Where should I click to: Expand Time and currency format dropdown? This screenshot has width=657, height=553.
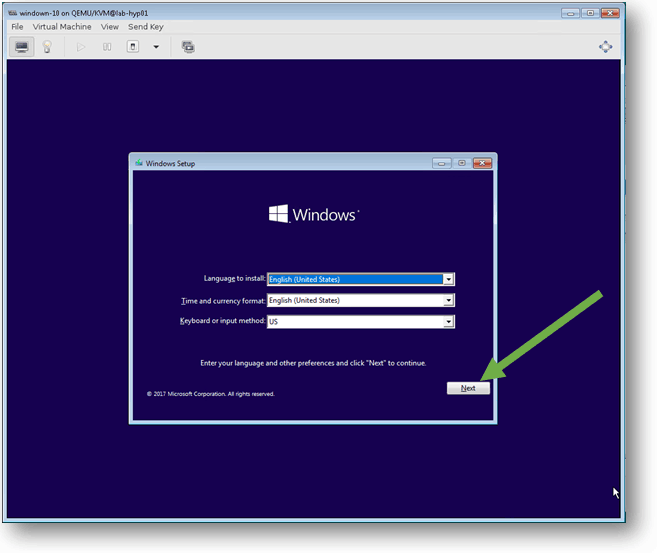(x=448, y=300)
